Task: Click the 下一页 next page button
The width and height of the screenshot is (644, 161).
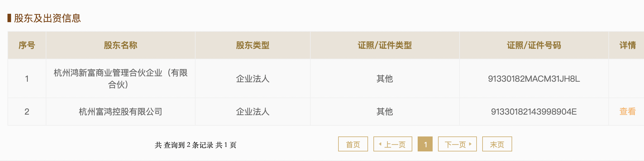Action: pos(457,144)
